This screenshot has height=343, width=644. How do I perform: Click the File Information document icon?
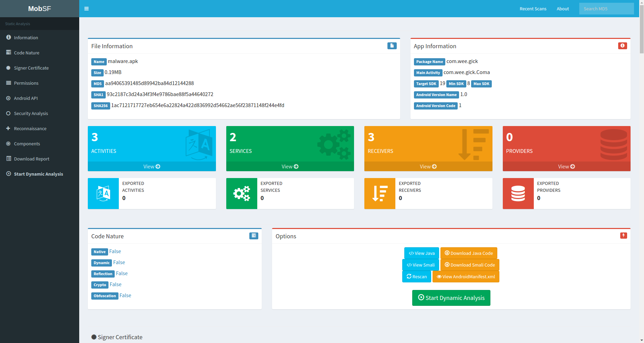(392, 46)
